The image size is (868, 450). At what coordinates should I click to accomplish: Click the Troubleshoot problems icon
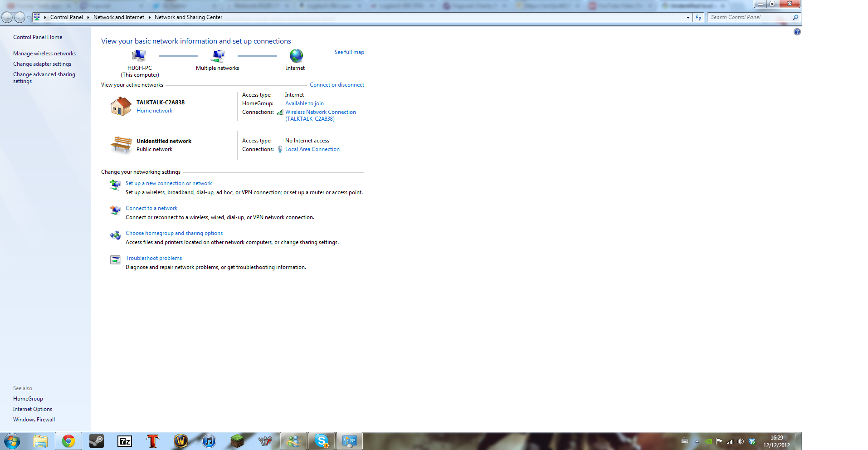(x=115, y=259)
